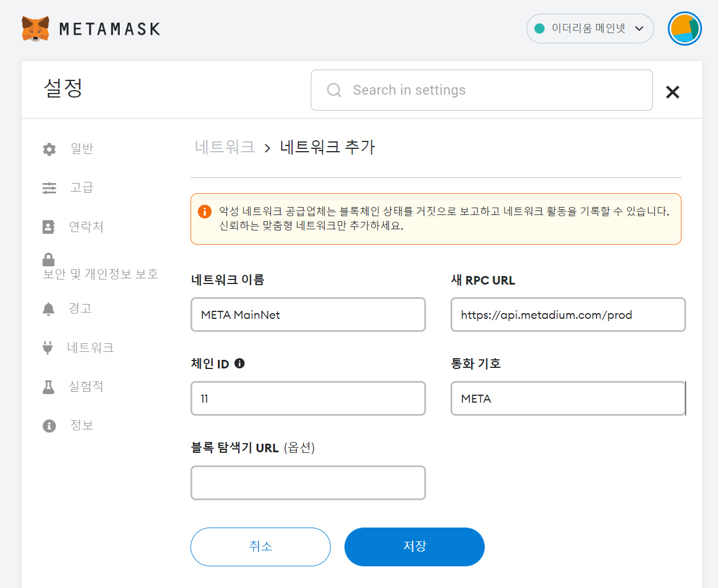Screen dimensions: 718x588
Task: Click the 취소 cancel button
Action: 261,547
